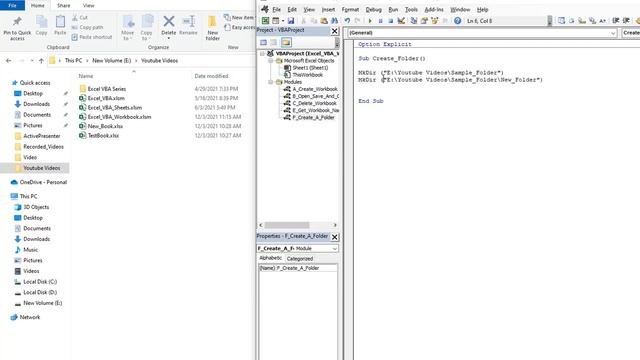Click OneDrive - Personal in navigation pane
640x360 pixels.
[43, 182]
